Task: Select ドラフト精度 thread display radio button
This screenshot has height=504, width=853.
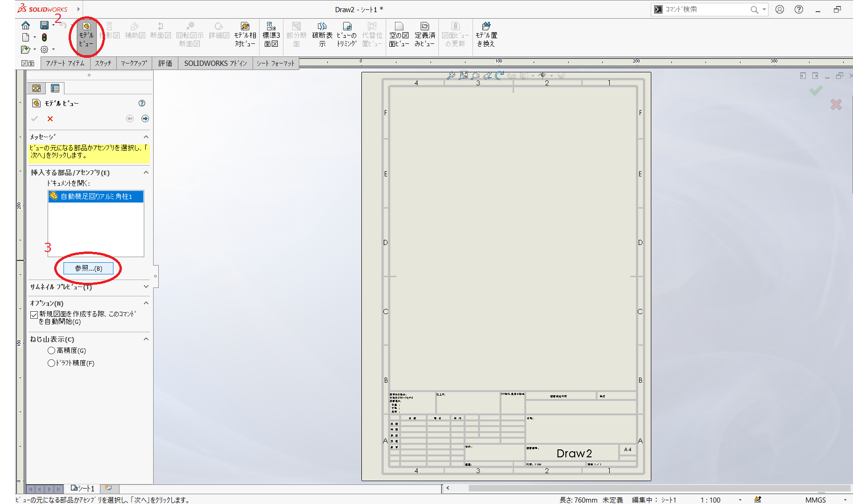Action: (x=51, y=363)
